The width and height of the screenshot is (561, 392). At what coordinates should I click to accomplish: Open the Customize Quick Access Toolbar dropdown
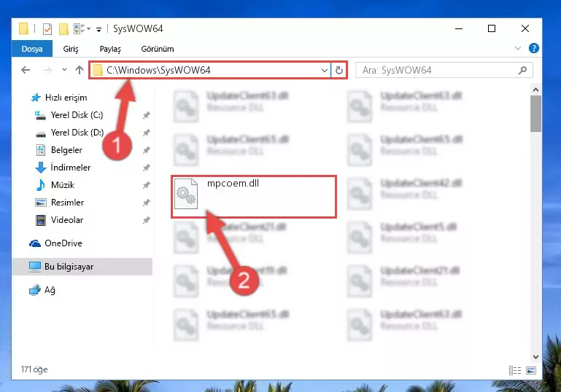tap(98, 29)
